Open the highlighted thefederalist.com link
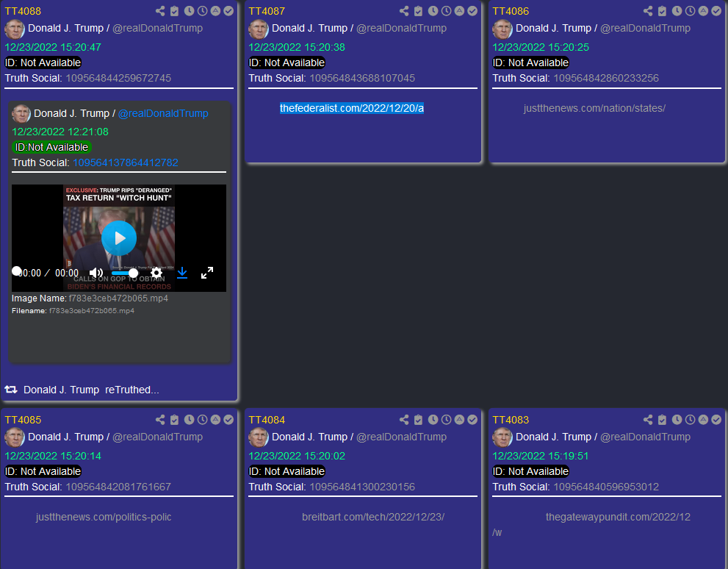 click(x=351, y=108)
